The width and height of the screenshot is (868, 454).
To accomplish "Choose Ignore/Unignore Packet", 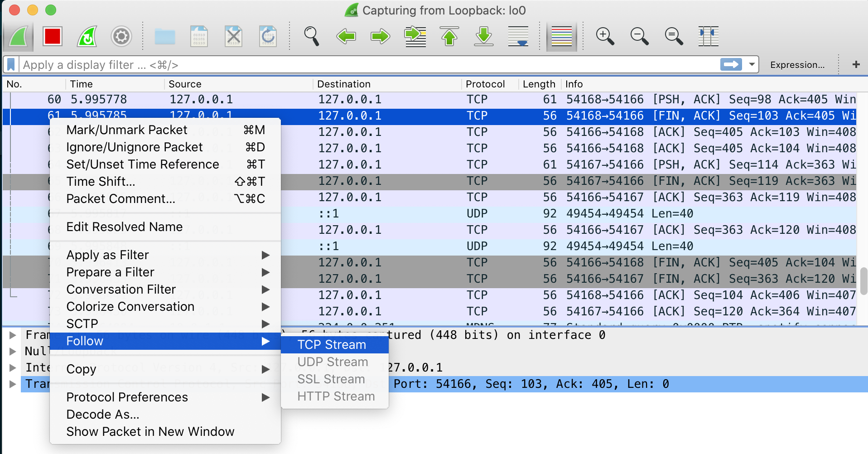I will 165,147.
